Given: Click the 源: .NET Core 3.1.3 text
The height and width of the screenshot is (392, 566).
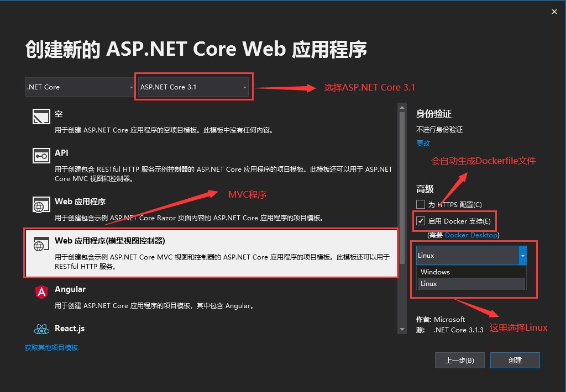Looking at the screenshot, I should click(x=450, y=330).
